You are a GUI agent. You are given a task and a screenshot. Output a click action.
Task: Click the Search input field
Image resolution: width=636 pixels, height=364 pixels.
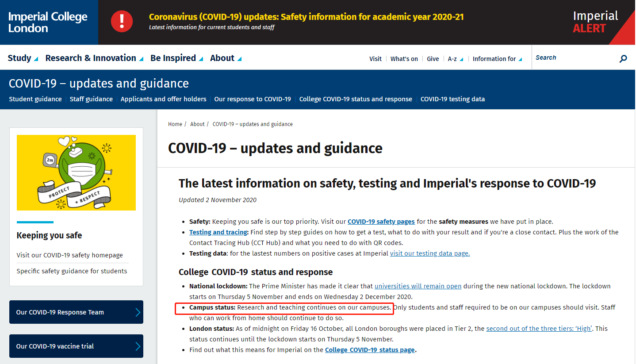click(575, 57)
